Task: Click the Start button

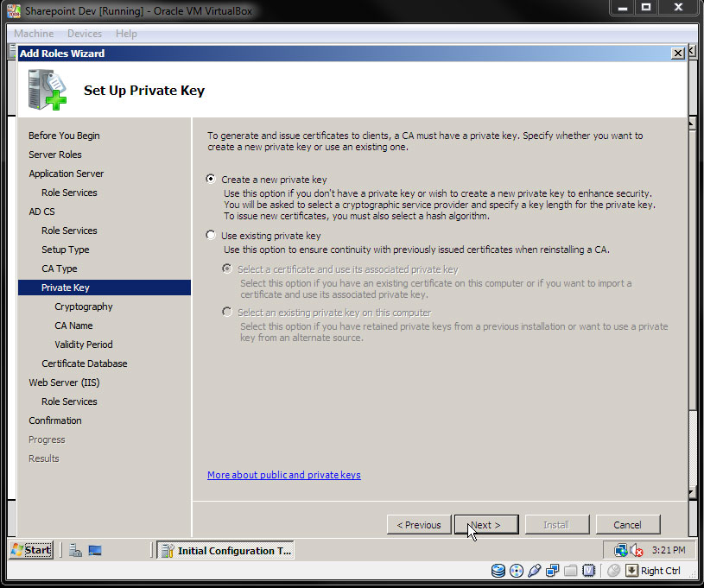Action: [31, 550]
